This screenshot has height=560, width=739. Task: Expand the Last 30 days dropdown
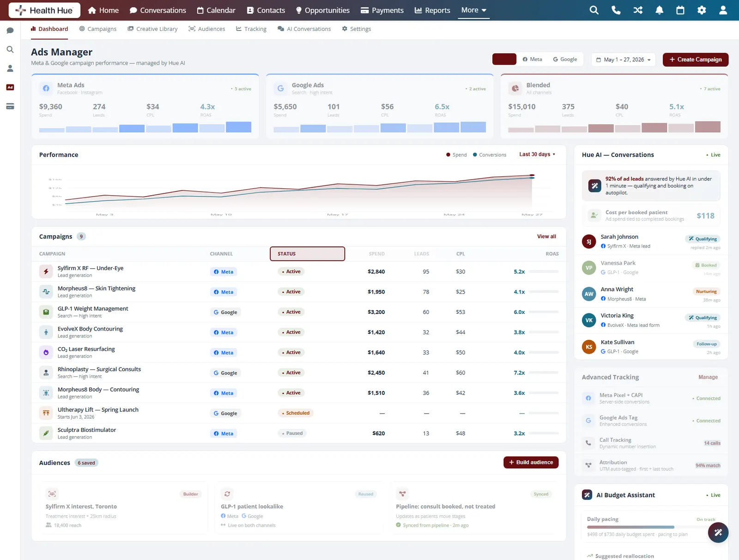pos(537,154)
